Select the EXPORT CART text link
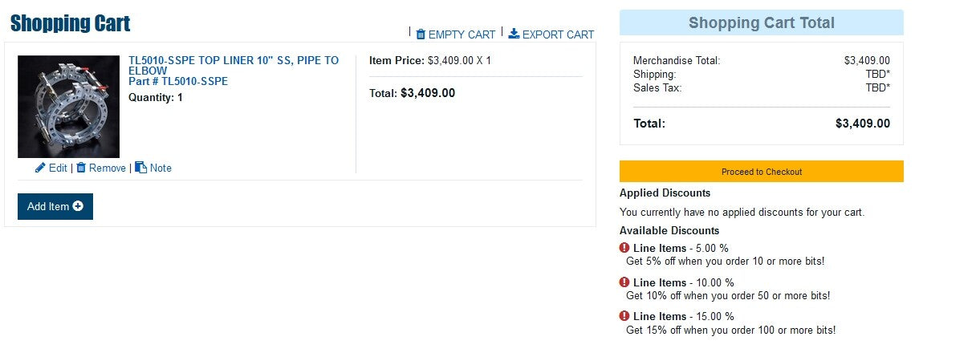This screenshot has width=980, height=361. (558, 34)
